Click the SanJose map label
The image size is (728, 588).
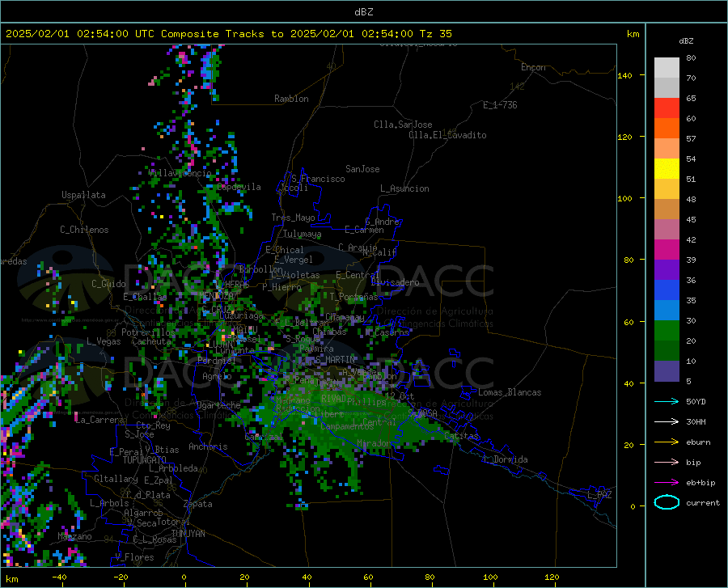click(x=362, y=169)
